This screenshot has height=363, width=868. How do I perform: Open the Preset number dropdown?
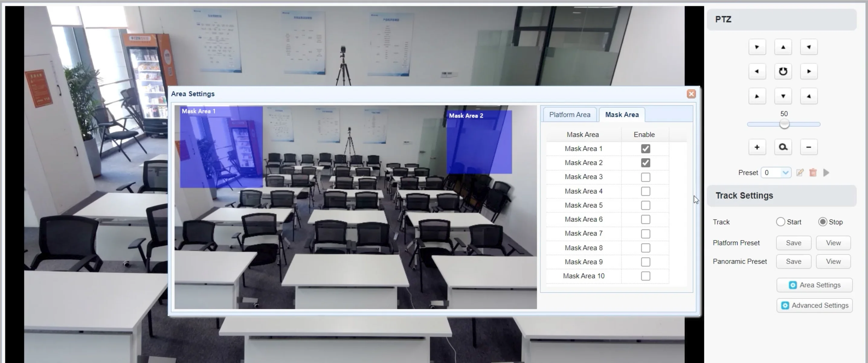click(785, 172)
